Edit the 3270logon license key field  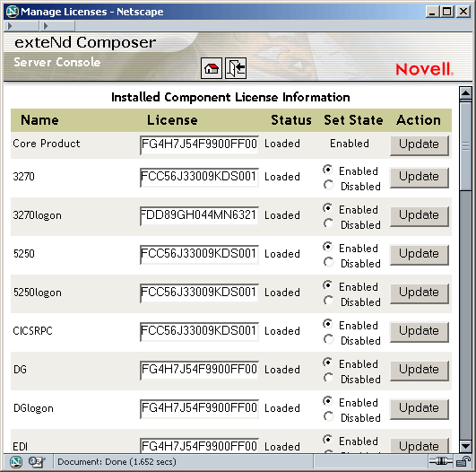coord(199,216)
